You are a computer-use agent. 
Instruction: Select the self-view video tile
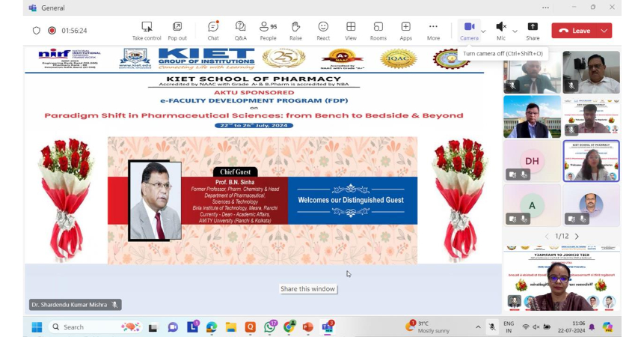[x=562, y=279]
